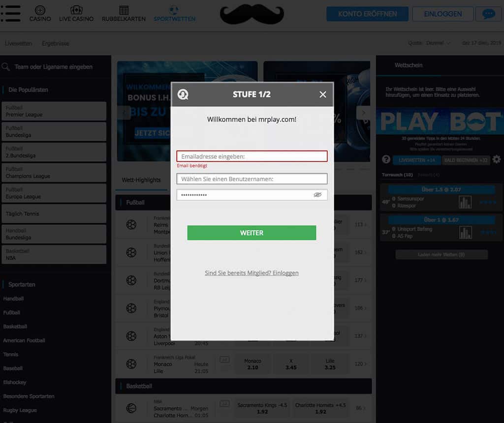The height and width of the screenshot is (423, 504).
Task: Click basketball icon of Sacramento match
Action: point(131,408)
